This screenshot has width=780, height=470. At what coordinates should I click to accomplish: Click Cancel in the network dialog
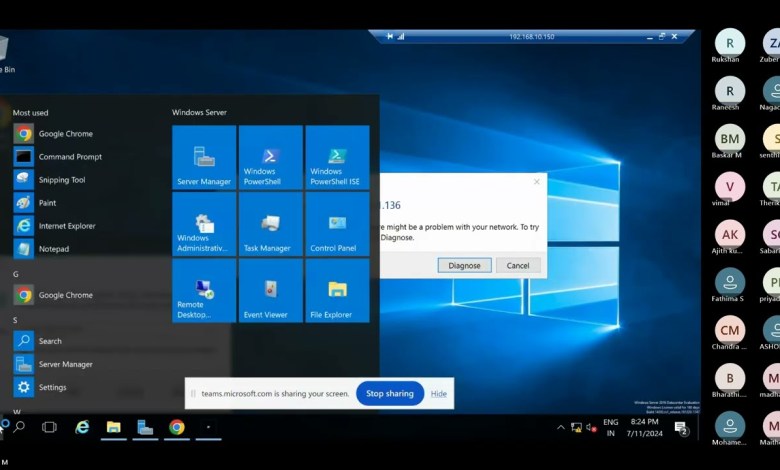tap(518, 265)
